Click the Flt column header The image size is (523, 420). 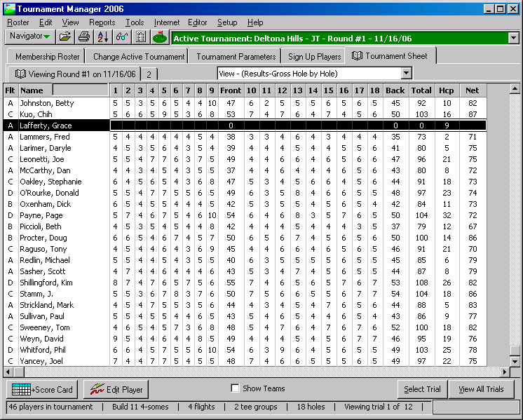pyautogui.click(x=10, y=90)
